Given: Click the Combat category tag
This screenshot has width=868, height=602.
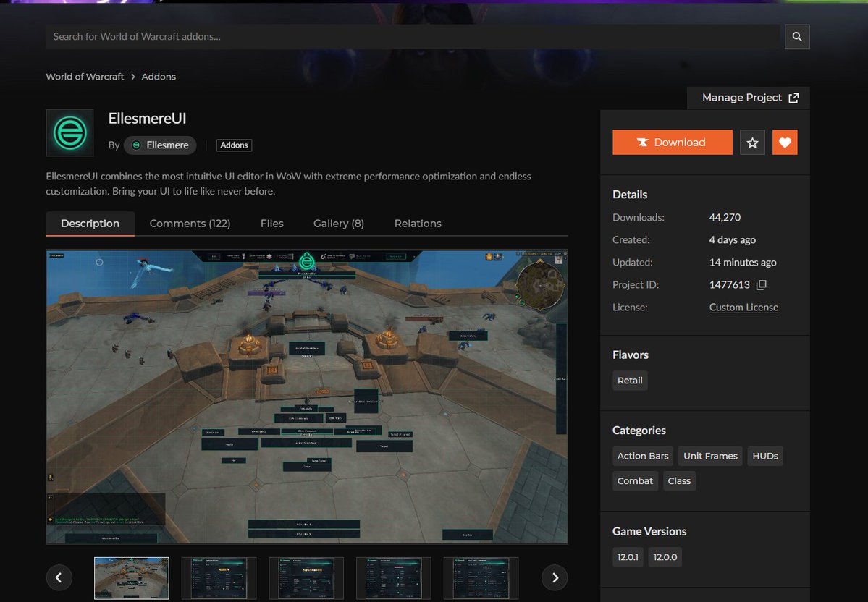Looking at the screenshot, I should (x=635, y=481).
